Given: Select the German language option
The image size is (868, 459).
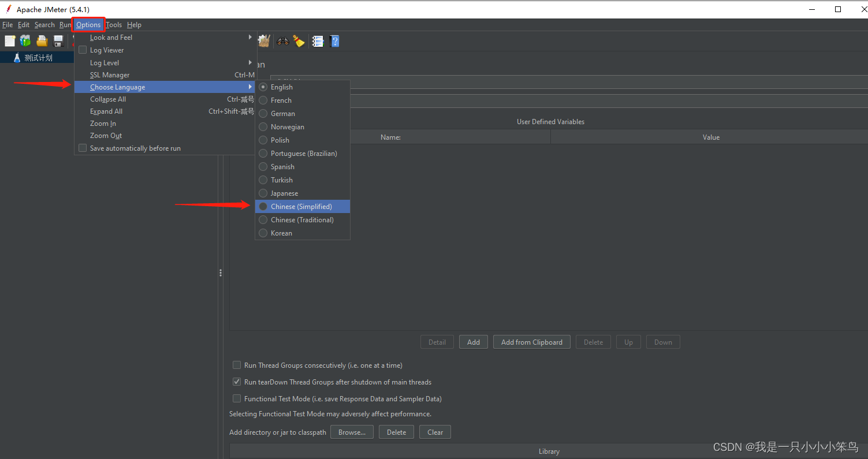Looking at the screenshot, I should 303,114.
